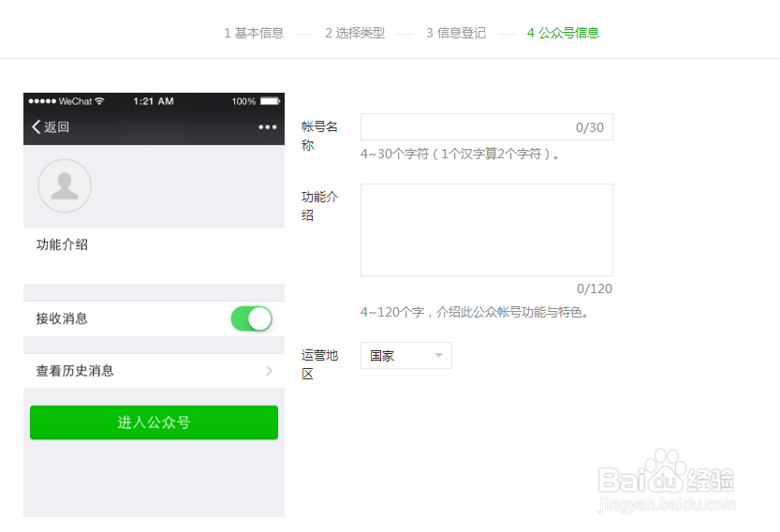
Task: Click hint 4~120个字，介绍此公众帐号功能与特色
Action: pos(475,312)
